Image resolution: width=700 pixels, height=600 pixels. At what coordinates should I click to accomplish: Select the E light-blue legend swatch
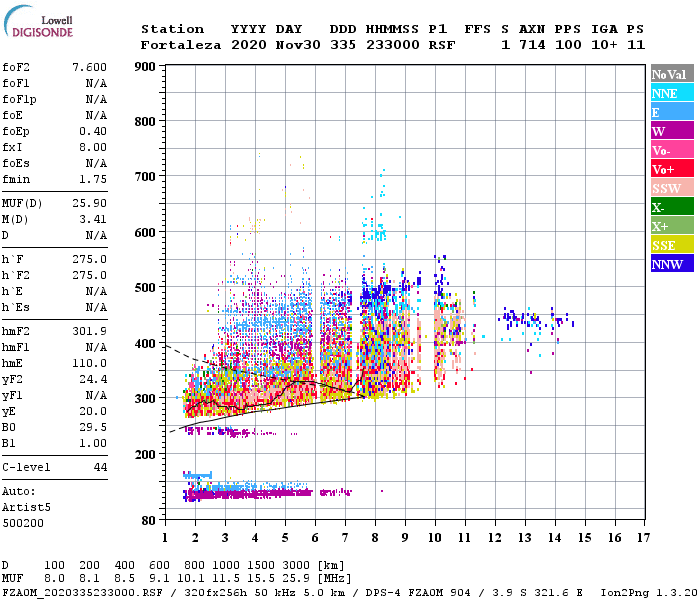tap(672, 112)
